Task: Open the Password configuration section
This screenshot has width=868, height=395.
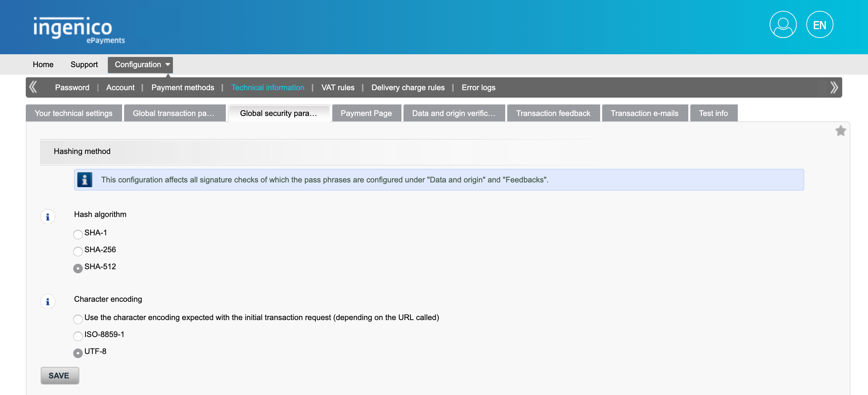Action: point(72,87)
